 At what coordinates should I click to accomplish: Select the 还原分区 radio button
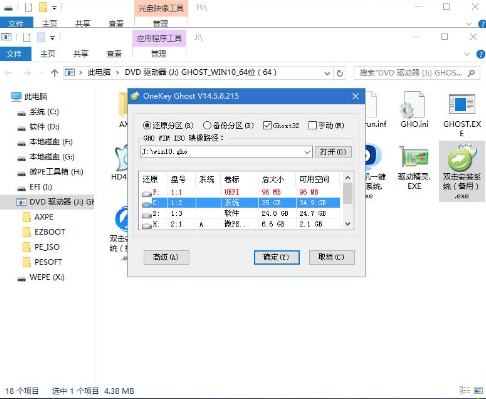click(x=147, y=125)
